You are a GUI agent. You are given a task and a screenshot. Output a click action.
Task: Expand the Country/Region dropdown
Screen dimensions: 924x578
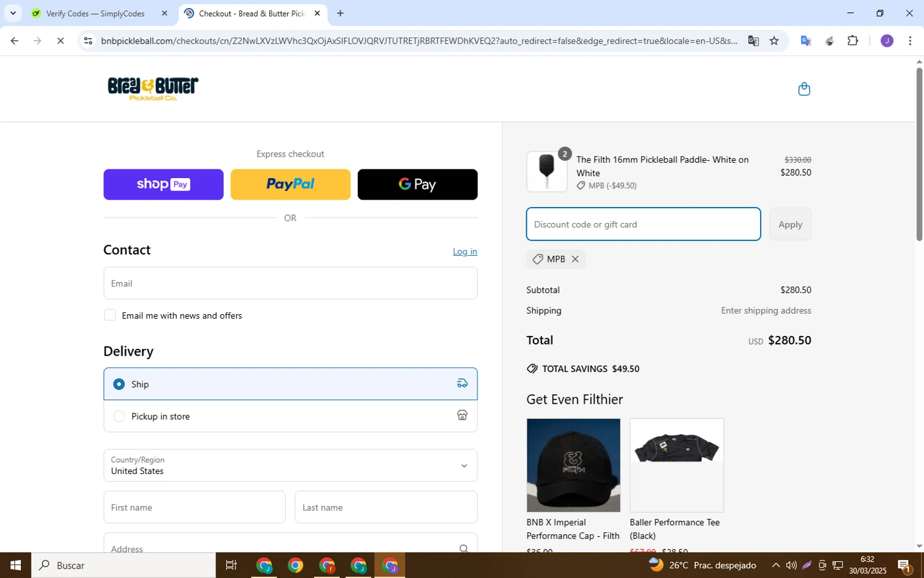[x=290, y=466]
